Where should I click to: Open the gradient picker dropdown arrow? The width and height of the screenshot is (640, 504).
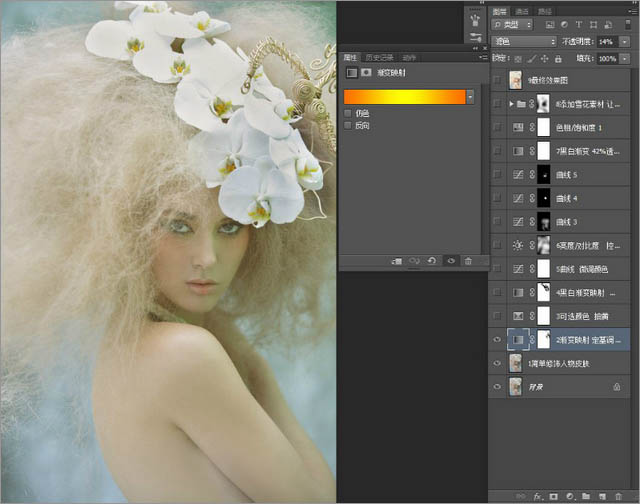470,97
